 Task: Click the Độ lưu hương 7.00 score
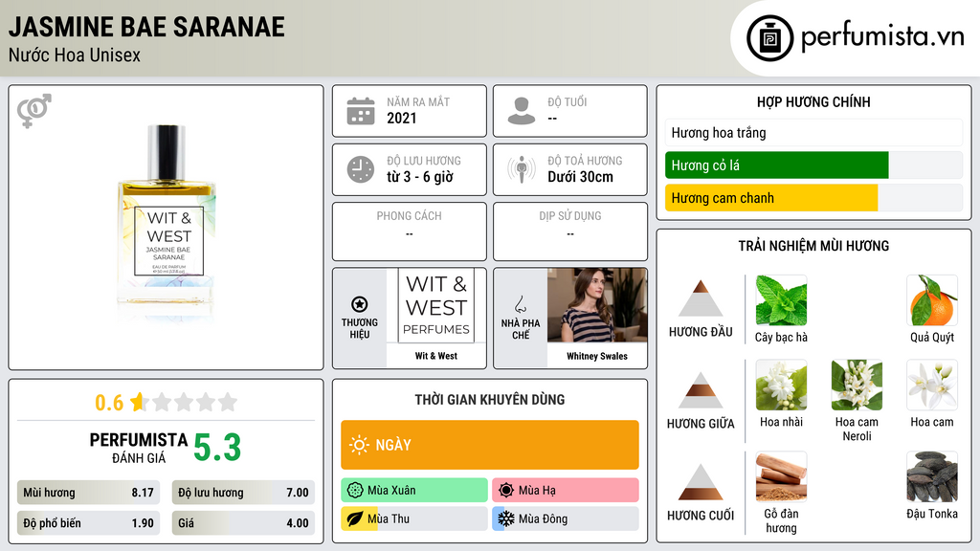point(243,493)
